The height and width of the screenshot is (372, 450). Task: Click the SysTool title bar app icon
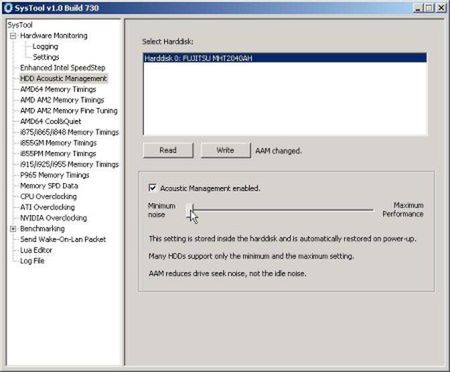coord(8,8)
